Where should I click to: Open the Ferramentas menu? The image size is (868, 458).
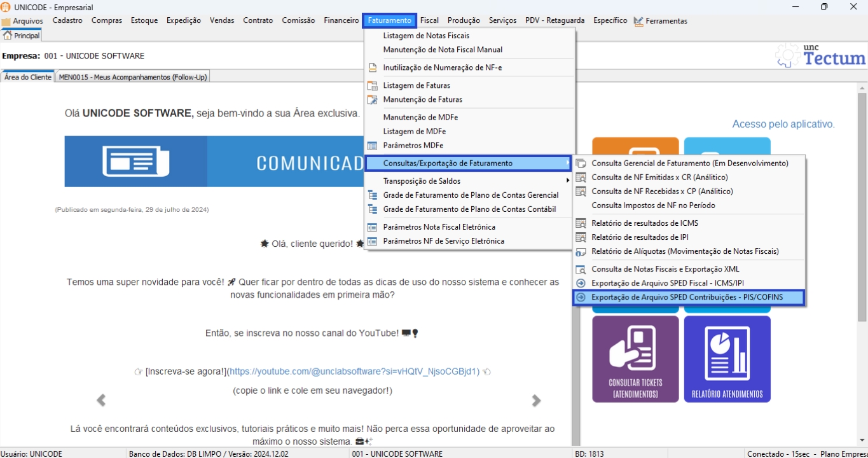[666, 21]
